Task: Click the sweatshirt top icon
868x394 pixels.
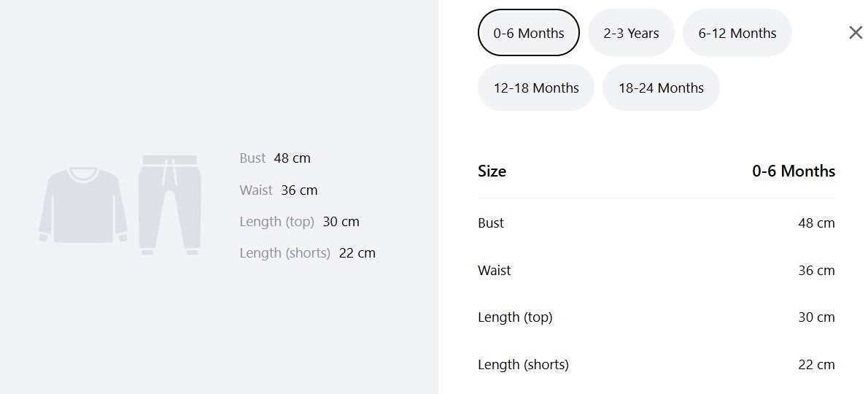Action: tap(83, 205)
